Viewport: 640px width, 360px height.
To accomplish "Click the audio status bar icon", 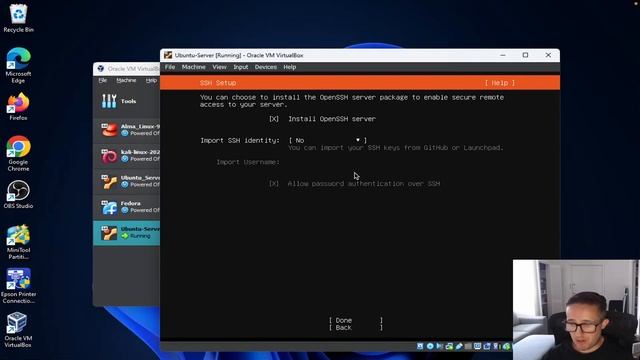I will pyautogui.click(x=440, y=347).
